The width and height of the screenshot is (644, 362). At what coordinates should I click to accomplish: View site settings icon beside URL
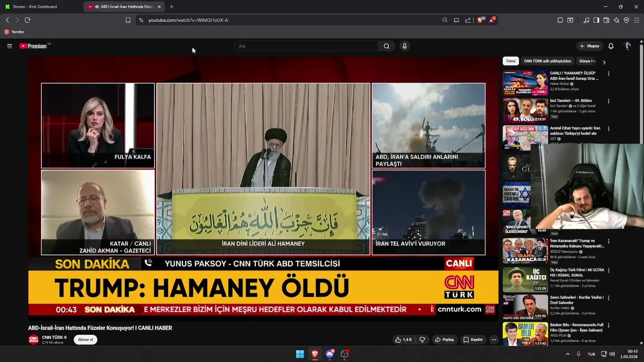tap(141, 20)
